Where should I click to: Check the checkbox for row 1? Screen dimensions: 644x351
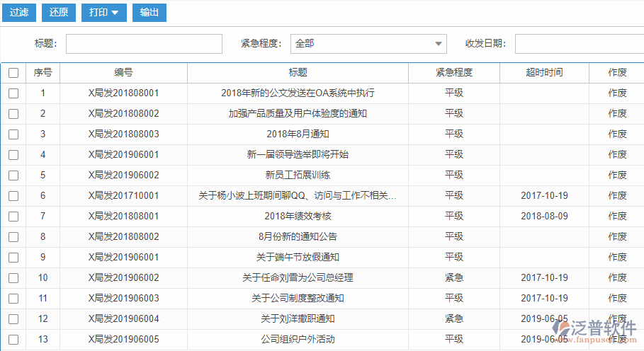pyautogui.click(x=13, y=93)
